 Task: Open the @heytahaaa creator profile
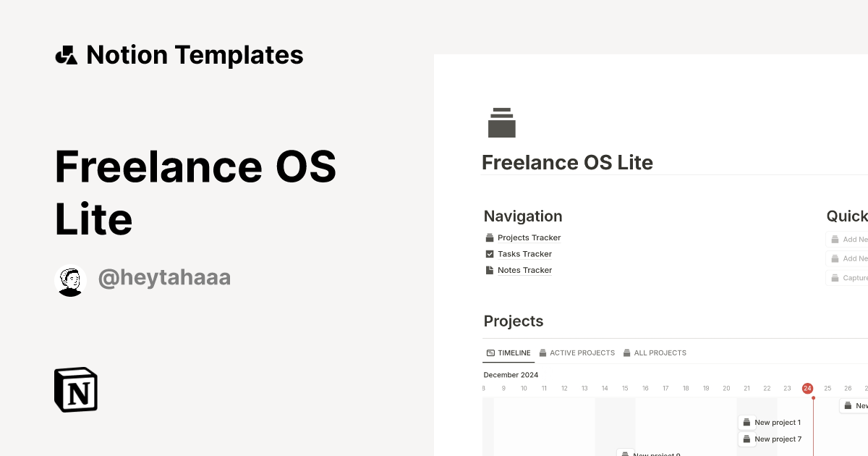(164, 277)
